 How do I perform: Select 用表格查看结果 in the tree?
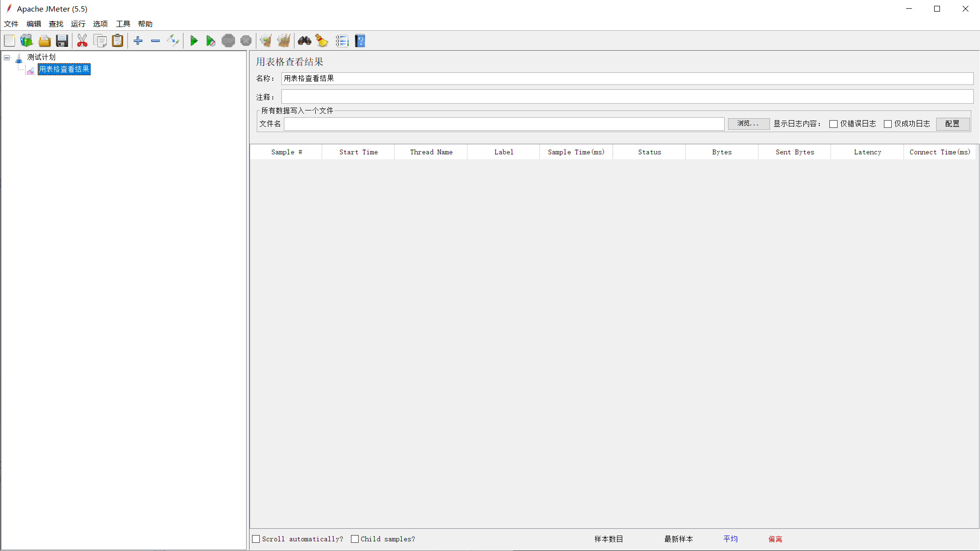(x=64, y=69)
